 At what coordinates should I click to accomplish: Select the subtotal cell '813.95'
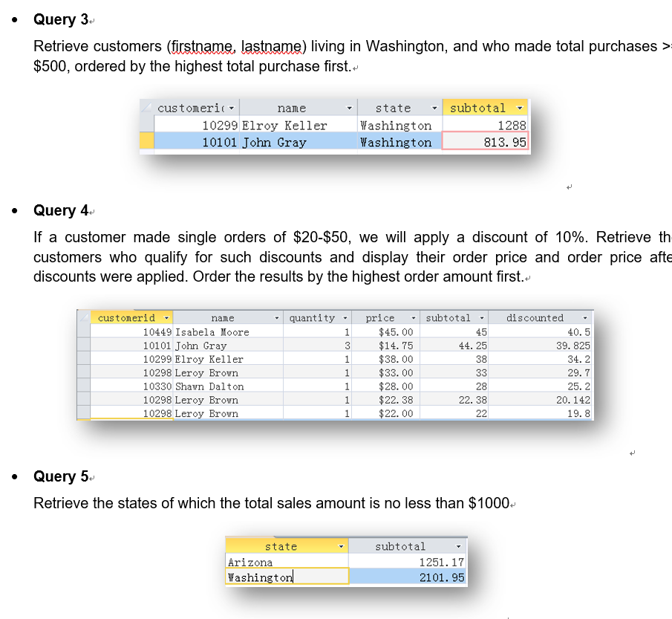[x=485, y=141]
